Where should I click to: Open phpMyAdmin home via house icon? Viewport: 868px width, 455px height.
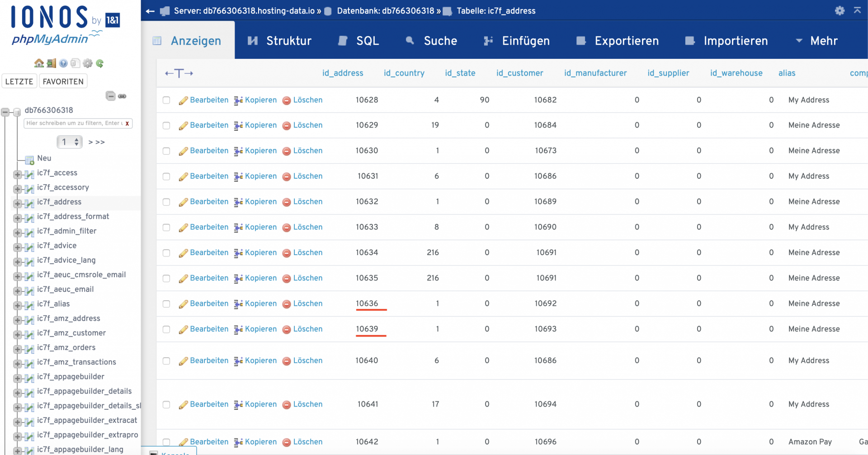coord(39,63)
